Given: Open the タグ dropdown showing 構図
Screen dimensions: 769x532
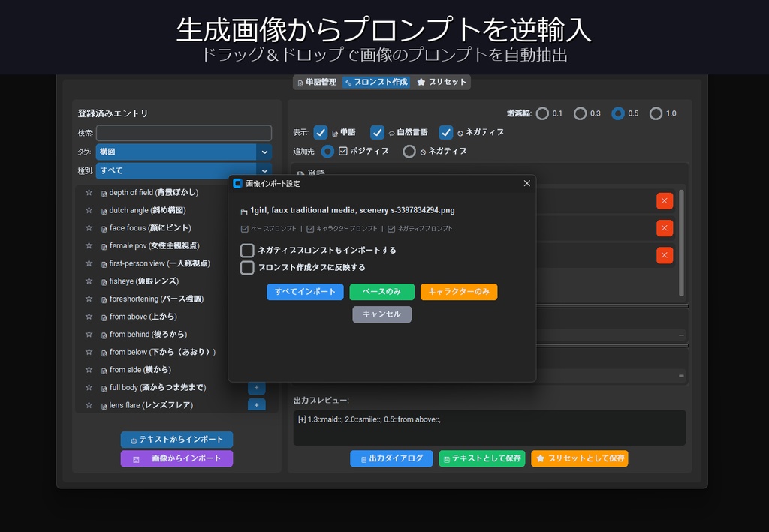Looking at the screenshot, I should (176, 152).
